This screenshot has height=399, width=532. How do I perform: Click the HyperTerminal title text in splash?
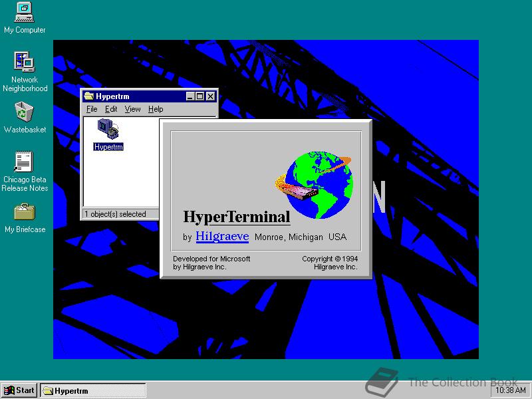coord(237,217)
